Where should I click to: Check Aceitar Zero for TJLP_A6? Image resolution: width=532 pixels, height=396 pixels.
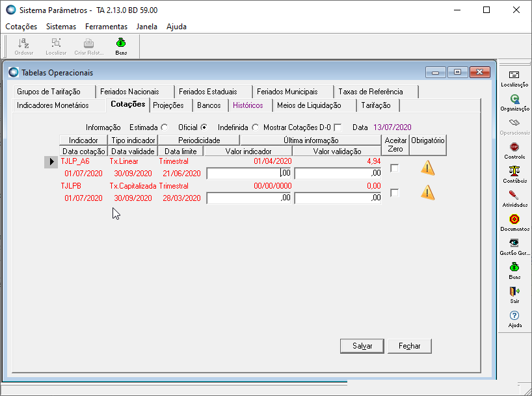(394, 168)
